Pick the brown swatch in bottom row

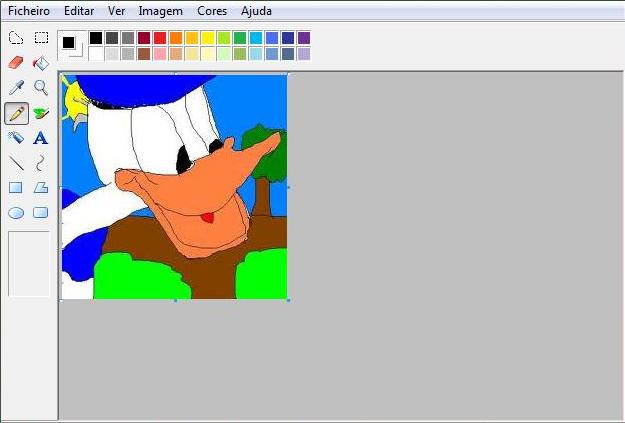tap(144, 54)
